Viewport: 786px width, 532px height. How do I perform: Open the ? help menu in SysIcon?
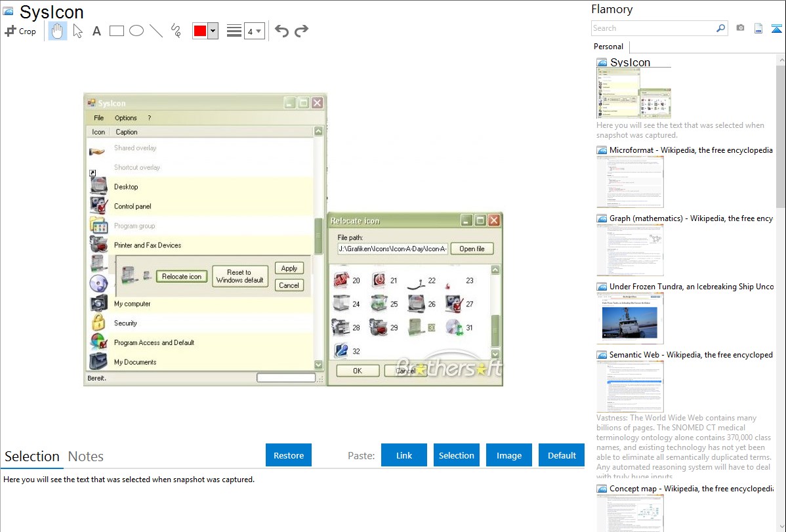click(150, 118)
